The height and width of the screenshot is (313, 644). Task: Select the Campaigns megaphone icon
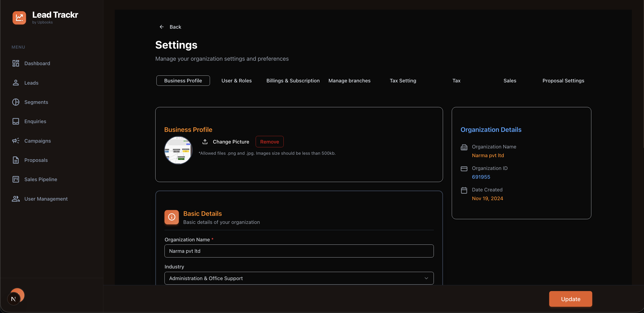16,141
